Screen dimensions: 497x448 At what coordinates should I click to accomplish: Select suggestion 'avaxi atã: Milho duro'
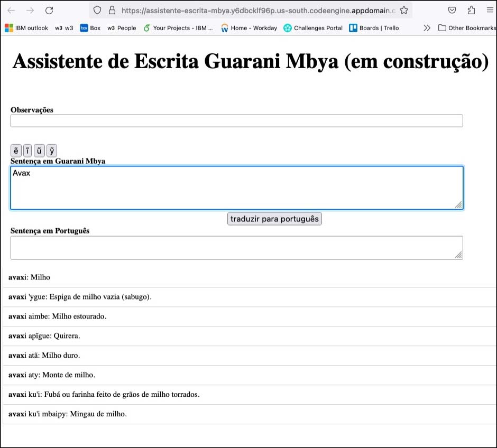click(x=250, y=356)
